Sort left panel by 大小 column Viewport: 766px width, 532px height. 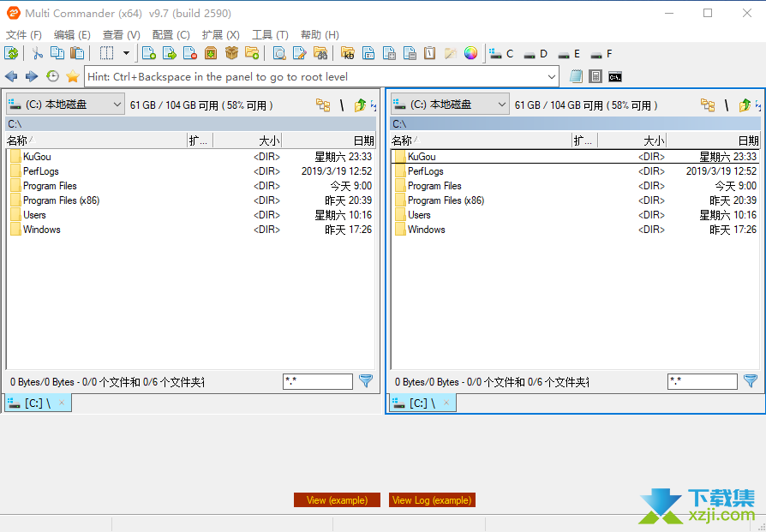pyautogui.click(x=247, y=140)
